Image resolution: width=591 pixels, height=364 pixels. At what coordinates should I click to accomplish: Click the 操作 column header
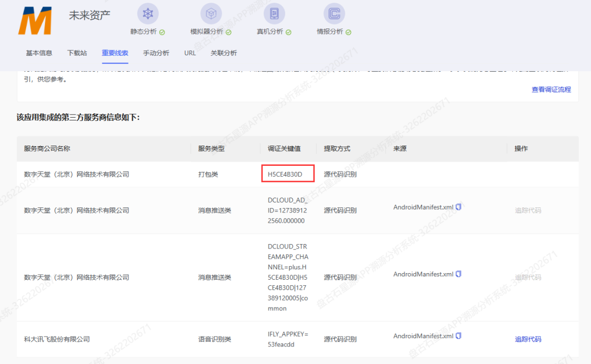click(x=521, y=149)
